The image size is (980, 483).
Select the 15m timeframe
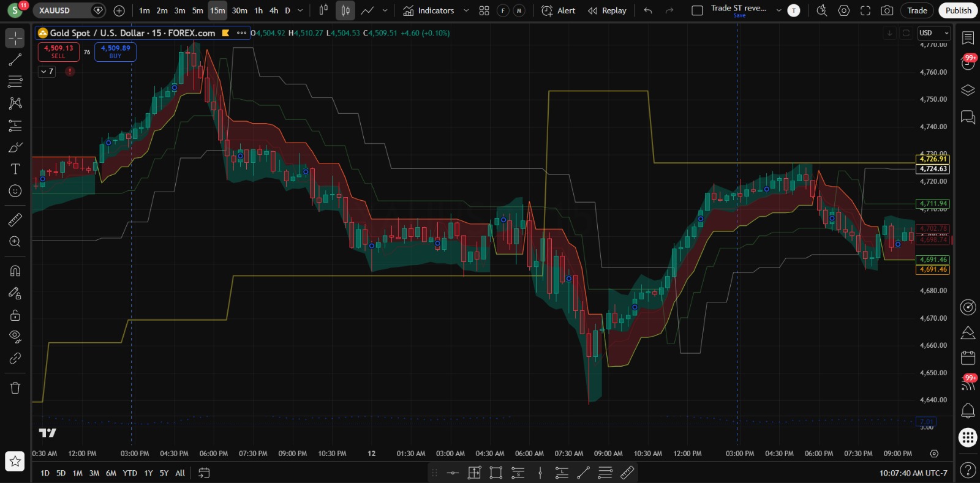coord(217,10)
